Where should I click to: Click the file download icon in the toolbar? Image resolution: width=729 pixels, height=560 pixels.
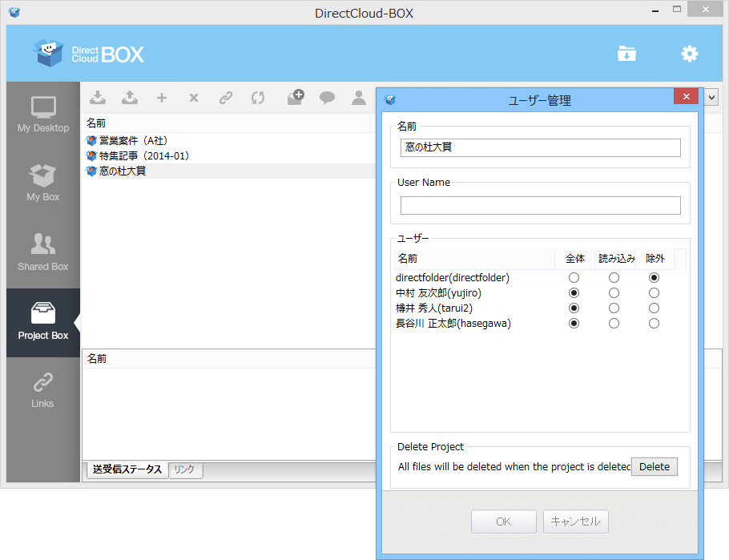click(98, 98)
